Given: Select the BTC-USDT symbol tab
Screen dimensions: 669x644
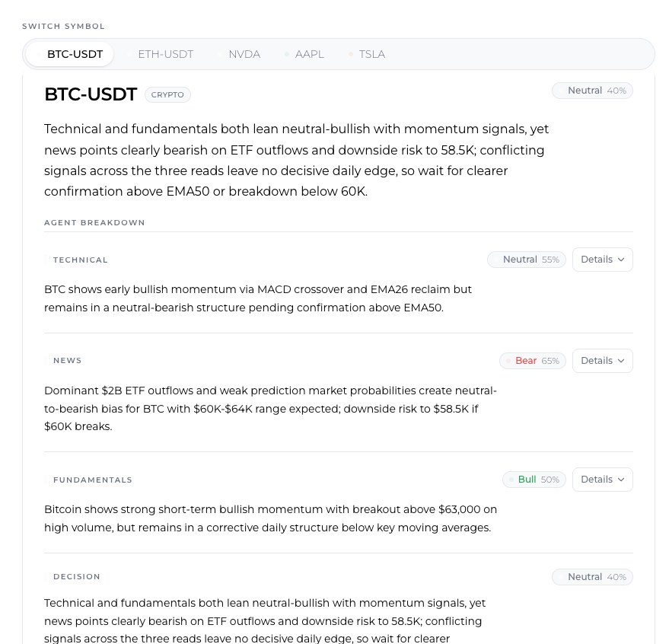Looking at the screenshot, I should click(x=70, y=54).
